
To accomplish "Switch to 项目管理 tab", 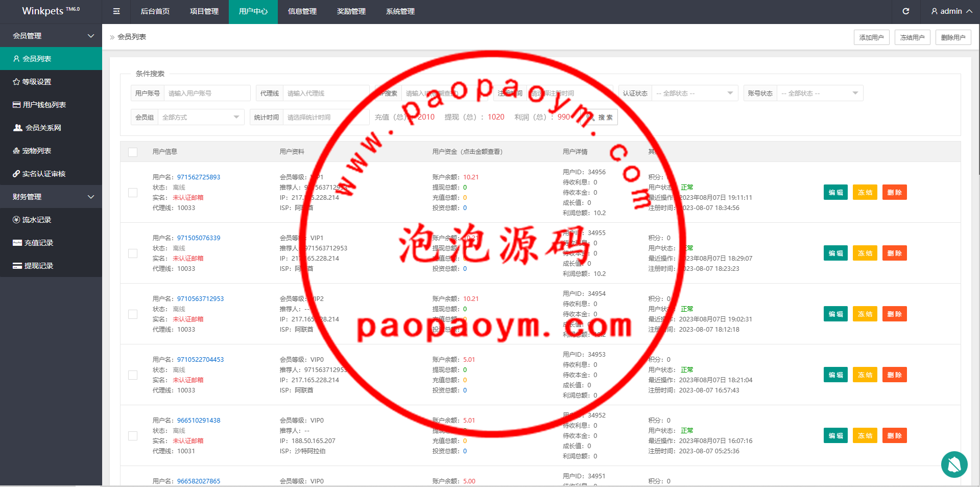I will [x=204, y=11].
